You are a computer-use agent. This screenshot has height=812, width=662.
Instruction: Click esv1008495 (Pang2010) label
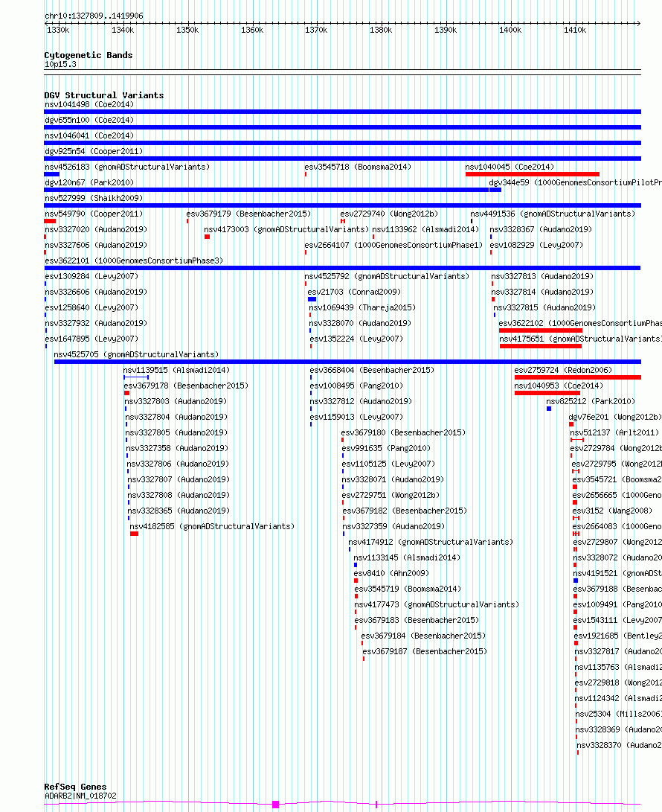pos(356,386)
